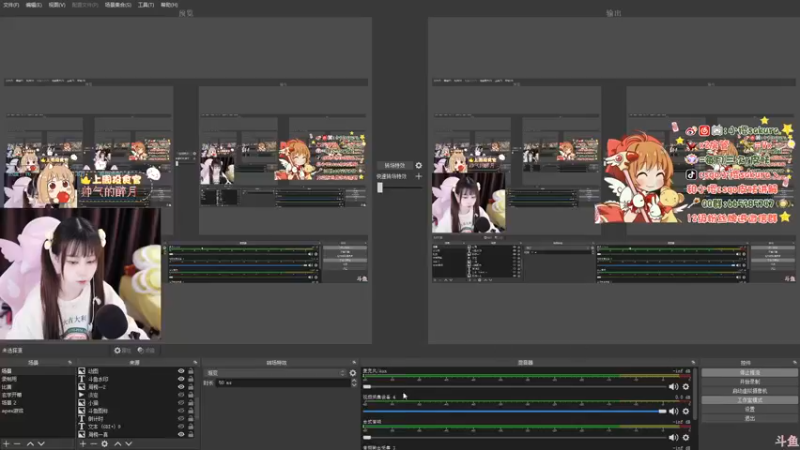Open source properties gear in the toolbar
The width and height of the screenshot is (800, 450).
coord(122,351)
